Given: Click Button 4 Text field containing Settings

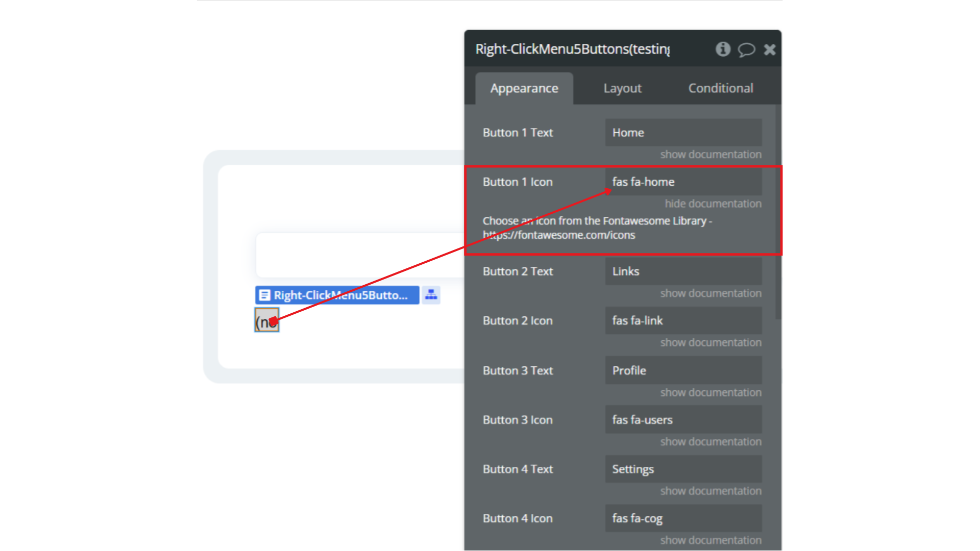Looking at the screenshot, I should tap(683, 469).
